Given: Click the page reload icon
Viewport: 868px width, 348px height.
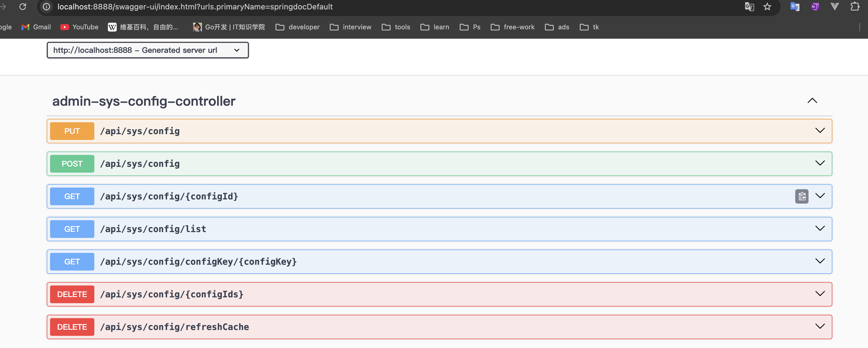Looking at the screenshot, I should pyautogui.click(x=23, y=7).
